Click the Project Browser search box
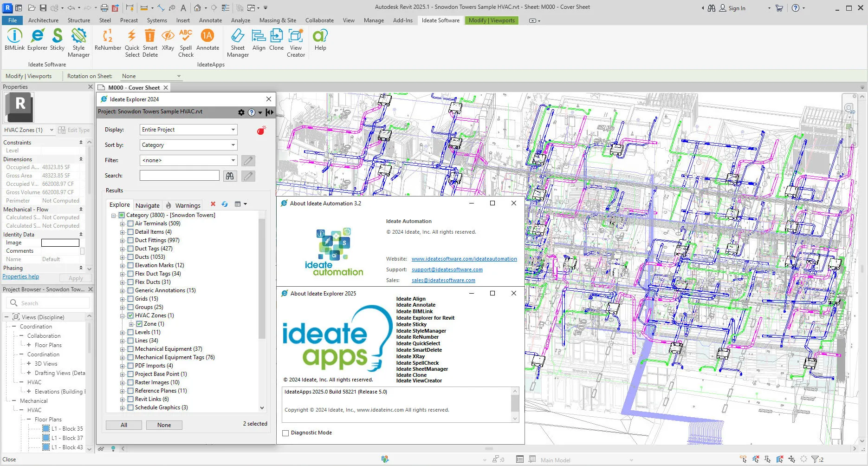The height and width of the screenshot is (466, 868). pyautogui.click(x=48, y=303)
